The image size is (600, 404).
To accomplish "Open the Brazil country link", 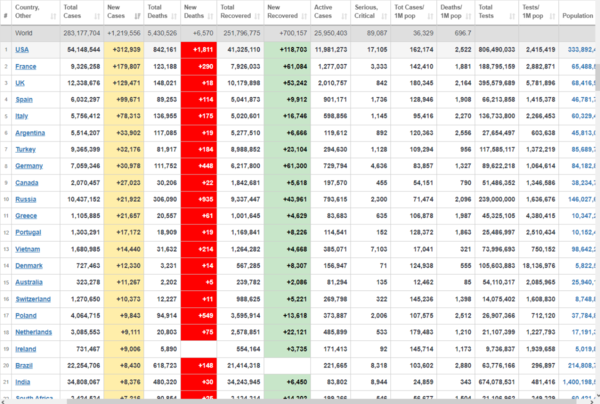I will [x=24, y=366].
